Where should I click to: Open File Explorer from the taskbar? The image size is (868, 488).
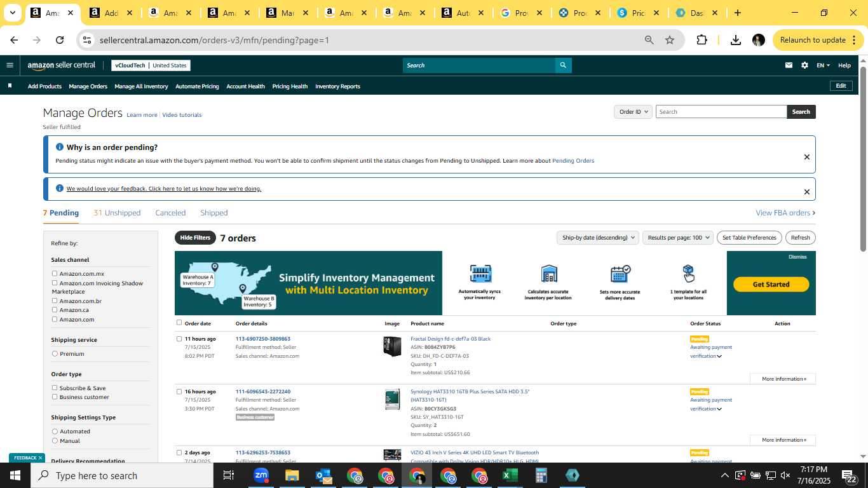pyautogui.click(x=292, y=475)
